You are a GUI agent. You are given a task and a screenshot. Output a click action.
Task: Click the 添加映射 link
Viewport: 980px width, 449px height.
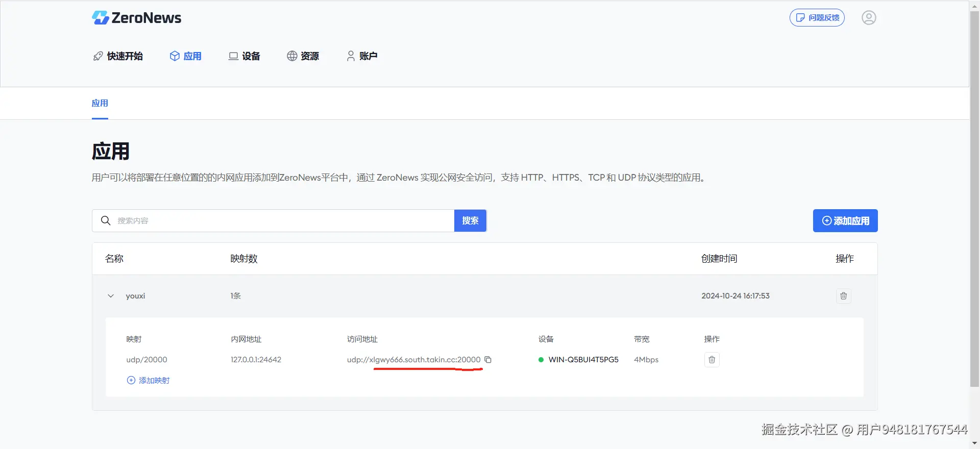(149, 380)
